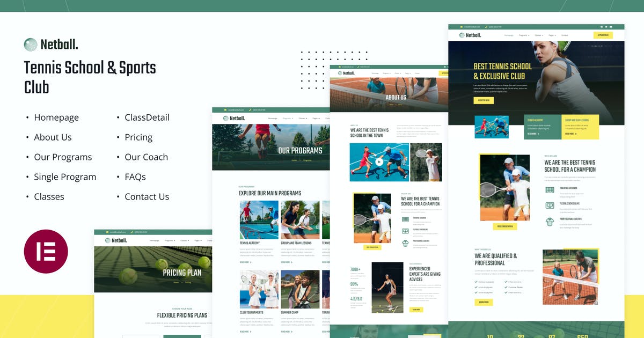The height and width of the screenshot is (338, 644).
Task: Click the doubles players thumbnail below the hero
Action: [492, 127]
